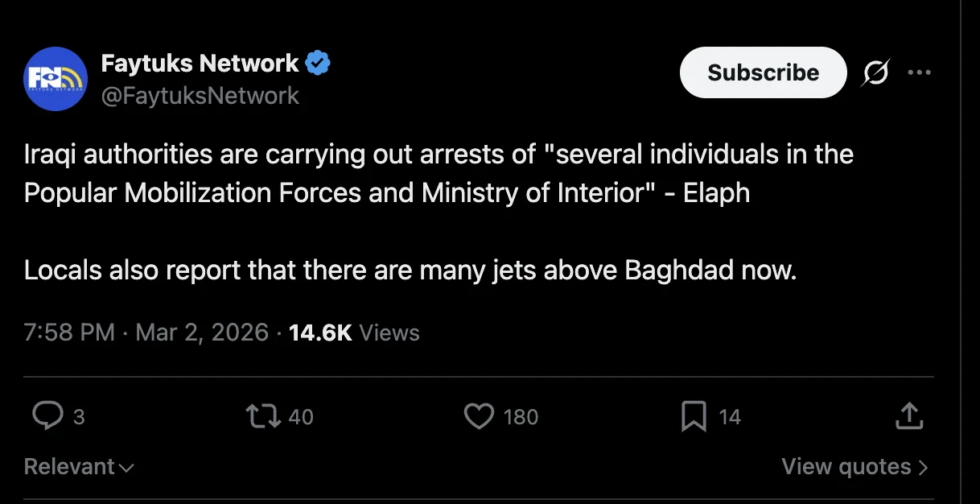Click the 180 likes count
The width and height of the screenshot is (980, 504).
pyautogui.click(x=521, y=417)
